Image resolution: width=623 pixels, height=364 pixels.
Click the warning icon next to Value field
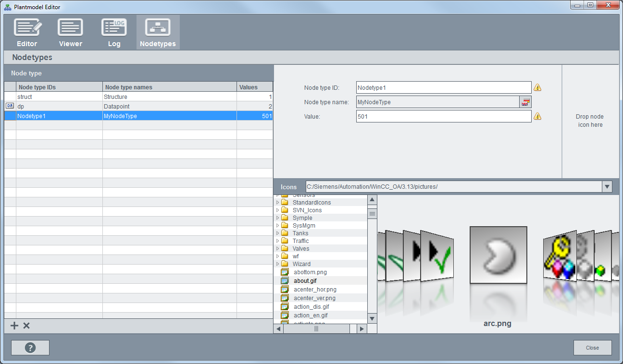coord(537,116)
